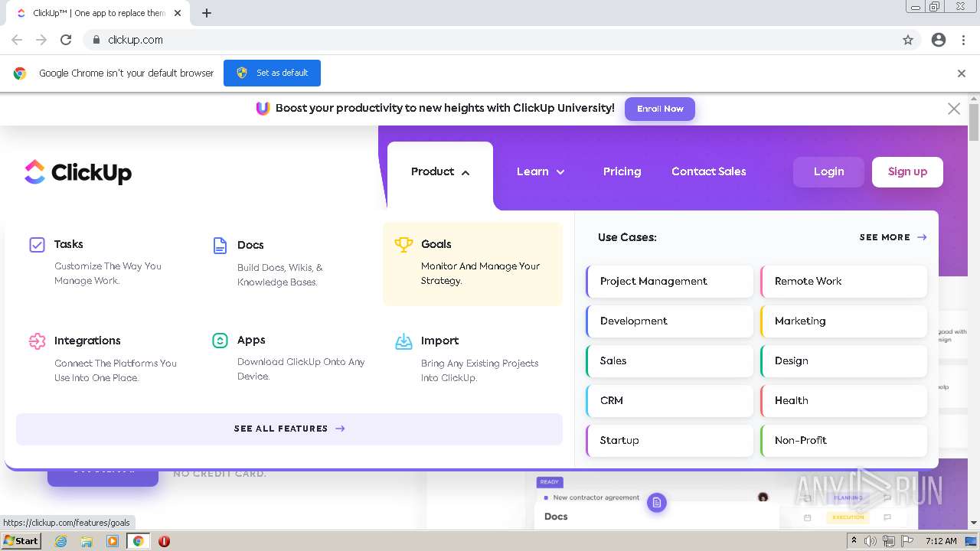Click Enroll Now button
The image size is (980, 551).
click(x=660, y=109)
